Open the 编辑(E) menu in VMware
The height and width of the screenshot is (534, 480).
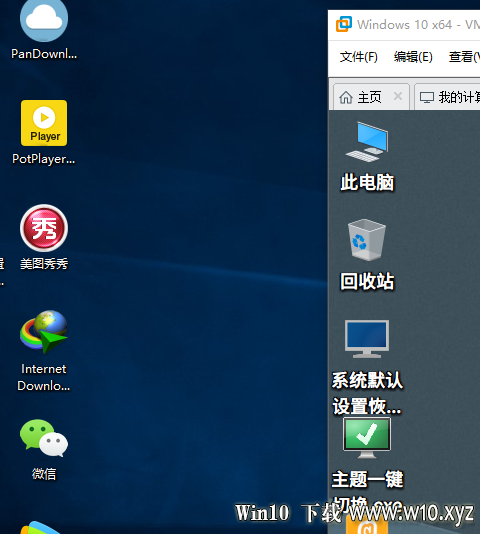(413, 57)
